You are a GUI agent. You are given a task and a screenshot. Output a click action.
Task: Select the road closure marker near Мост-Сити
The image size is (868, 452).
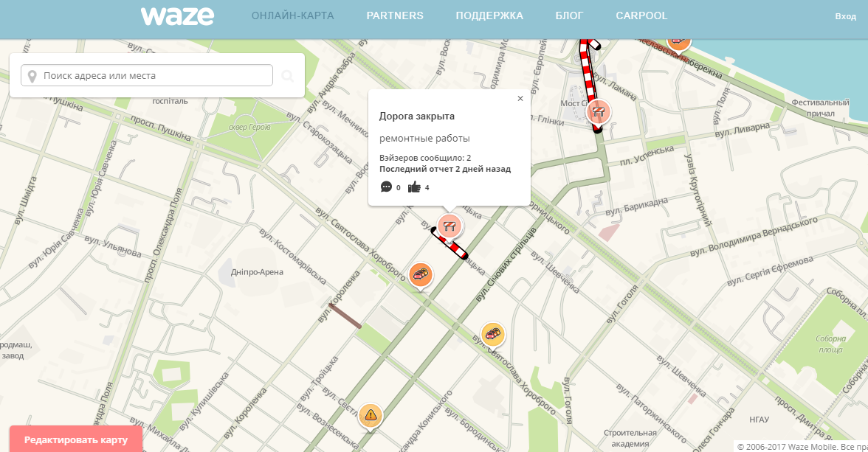(599, 111)
